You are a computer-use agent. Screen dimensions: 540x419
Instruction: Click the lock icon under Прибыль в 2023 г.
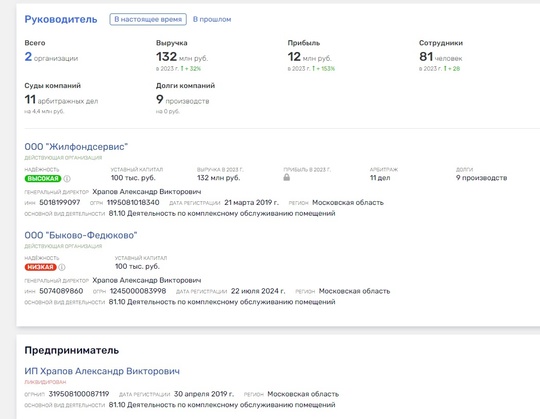pos(287,177)
